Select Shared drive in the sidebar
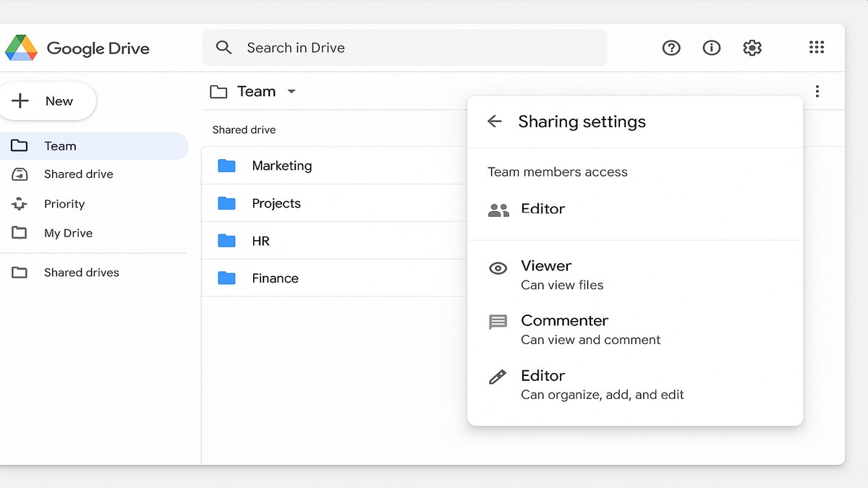Viewport: 868px width, 488px height. tap(77, 174)
